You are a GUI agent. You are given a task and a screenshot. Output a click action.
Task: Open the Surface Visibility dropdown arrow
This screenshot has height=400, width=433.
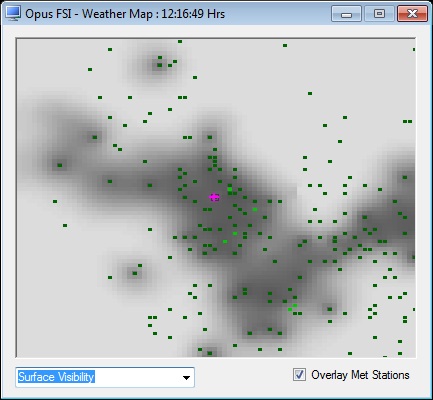186,378
